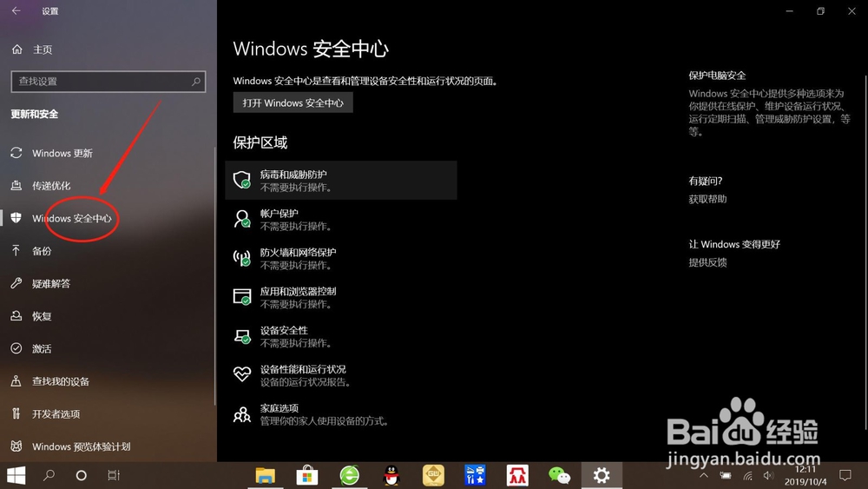Open 帐户保护 protection area
The width and height of the screenshot is (868, 489).
tap(341, 219)
